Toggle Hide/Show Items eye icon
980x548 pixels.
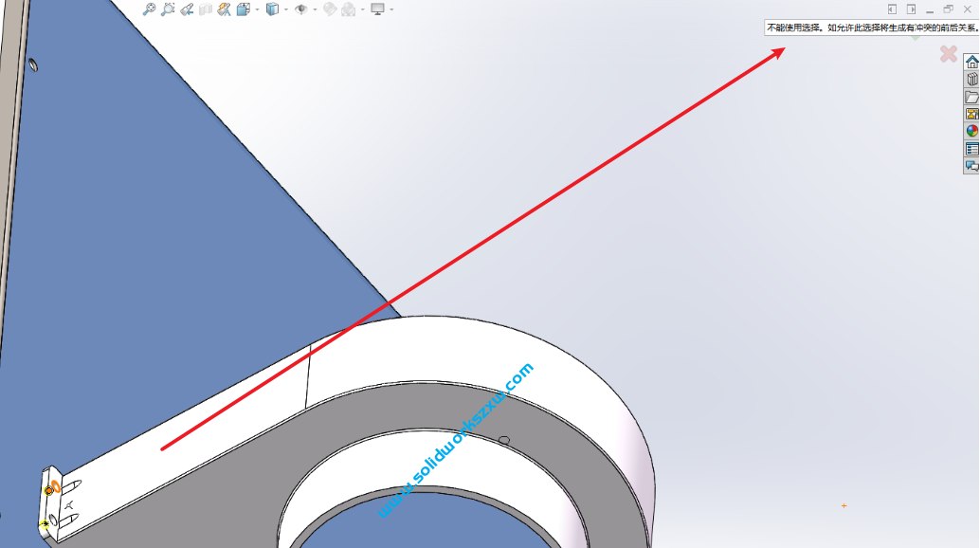pyautogui.click(x=301, y=9)
